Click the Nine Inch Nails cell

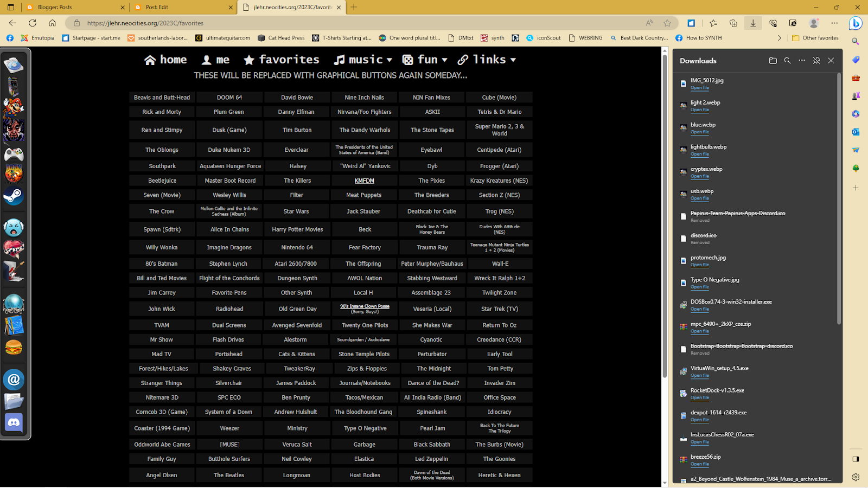[x=365, y=98]
